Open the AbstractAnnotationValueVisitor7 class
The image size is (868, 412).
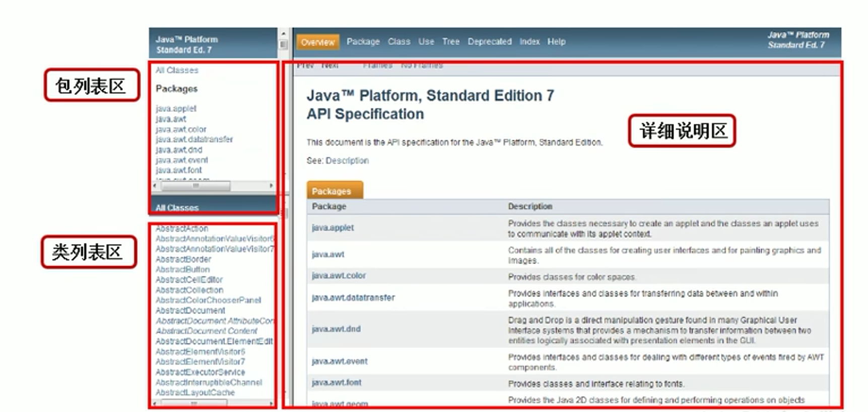tap(214, 249)
